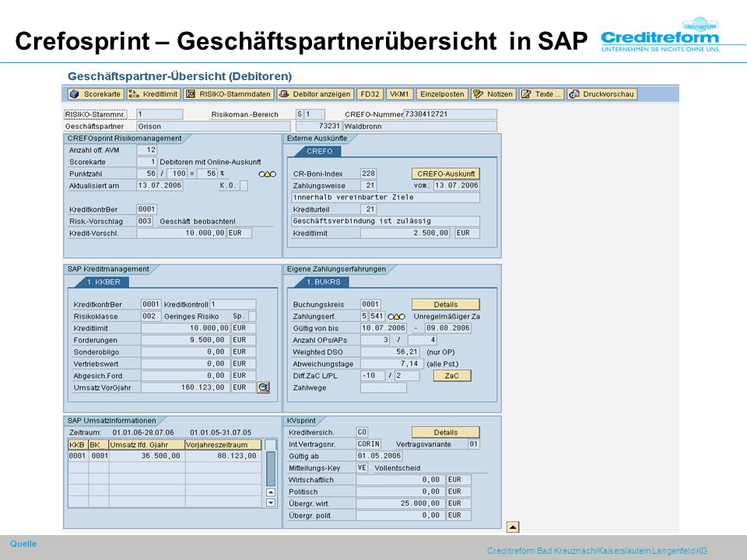Click the BK column header
The image size is (747, 560).
99,445
